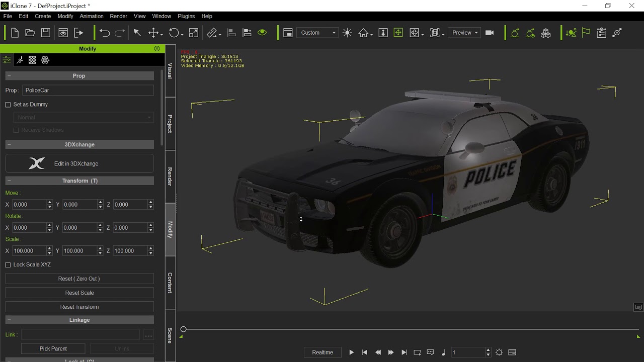
Task: Save the project with the floppy disk icon
Action: [46, 33]
